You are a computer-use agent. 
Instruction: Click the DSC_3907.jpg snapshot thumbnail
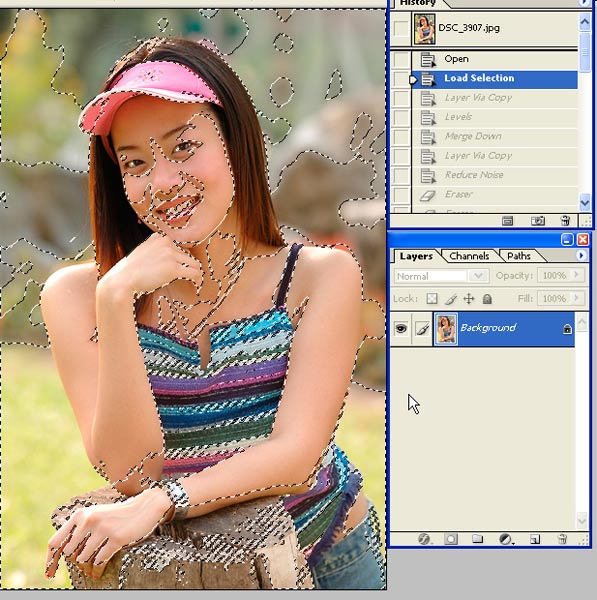(x=424, y=29)
